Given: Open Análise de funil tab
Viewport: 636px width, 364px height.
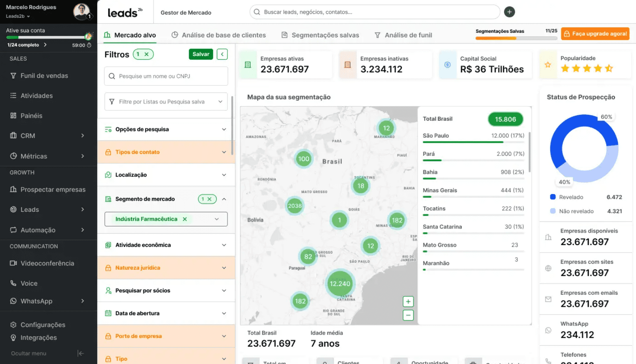Looking at the screenshot, I should [x=403, y=35].
